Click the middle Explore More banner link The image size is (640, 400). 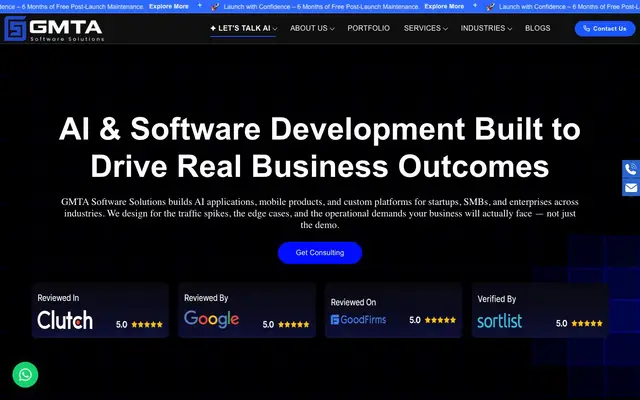444,7
